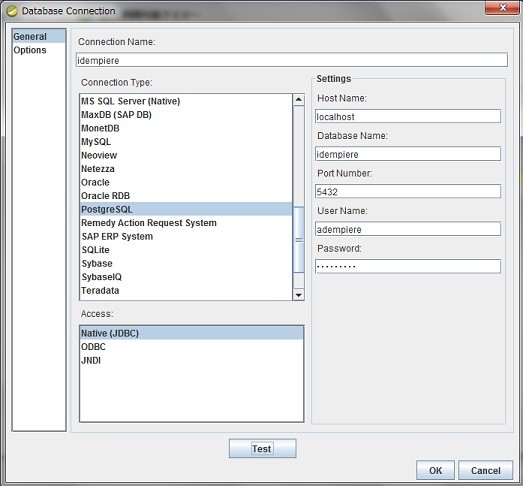Switch to the Options tab
The height and width of the screenshot is (486, 523).
[39, 50]
